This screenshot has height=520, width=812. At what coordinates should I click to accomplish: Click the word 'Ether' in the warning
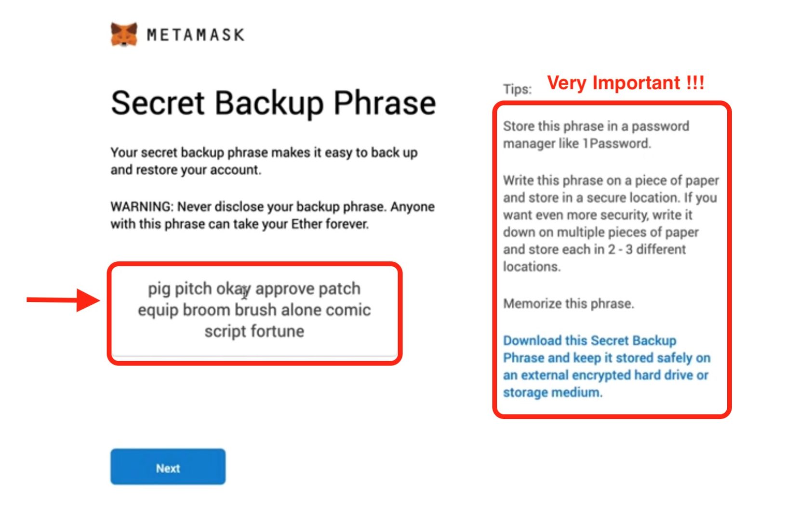tap(306, 224)
